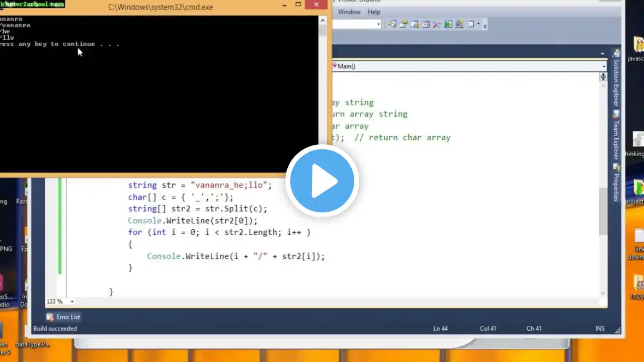Open the active documents list arrow
Viewport: 644px width, 362px height.
point(602,54)
